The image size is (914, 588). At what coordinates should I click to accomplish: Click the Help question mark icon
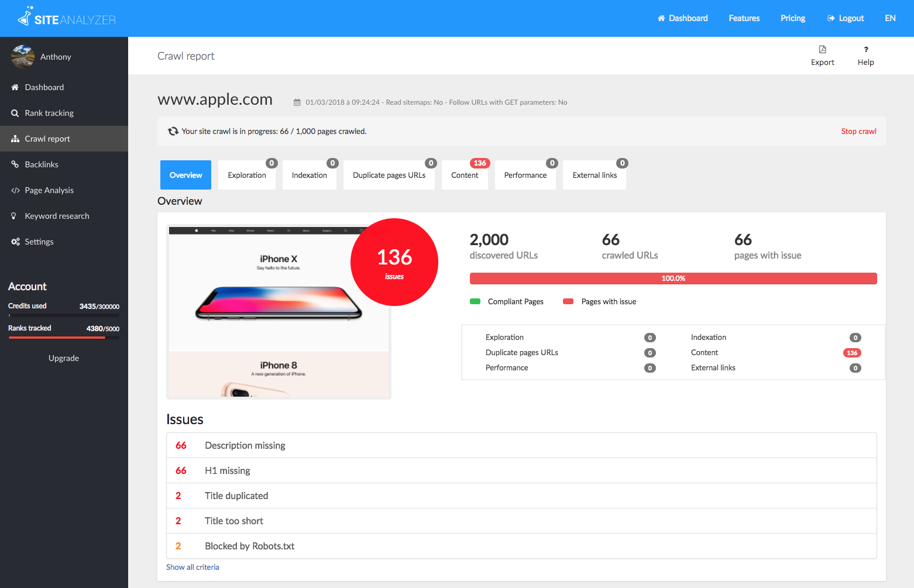(x=866, y=50)
